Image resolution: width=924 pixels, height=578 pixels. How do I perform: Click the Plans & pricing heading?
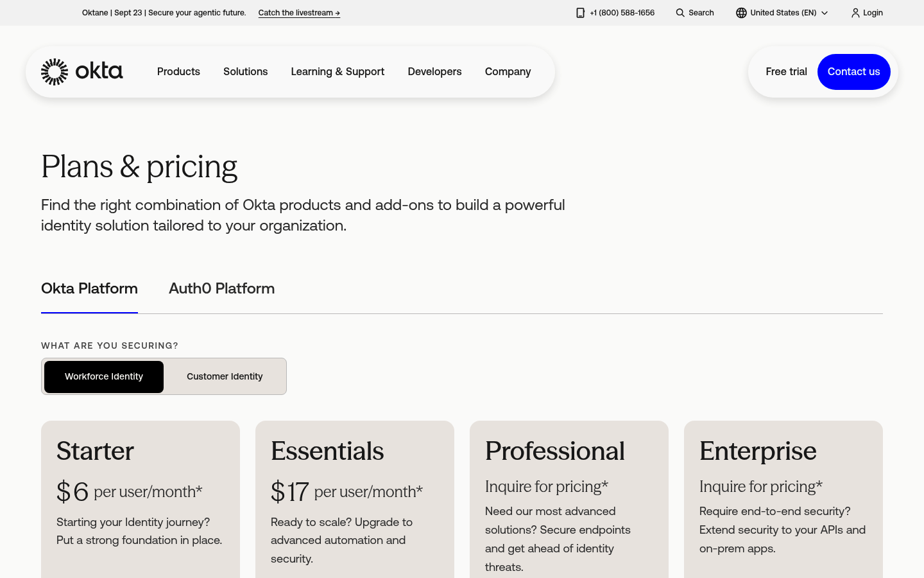point(139,167)
